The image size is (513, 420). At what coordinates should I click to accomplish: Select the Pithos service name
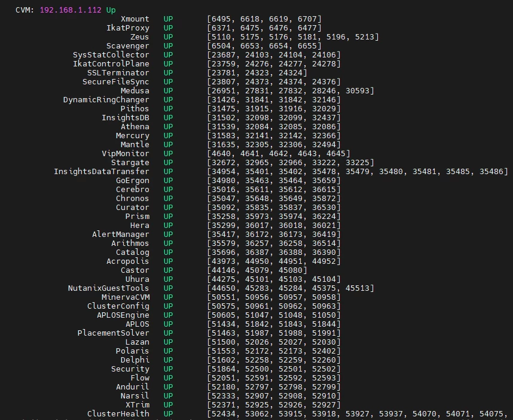[x=135, y=109]
